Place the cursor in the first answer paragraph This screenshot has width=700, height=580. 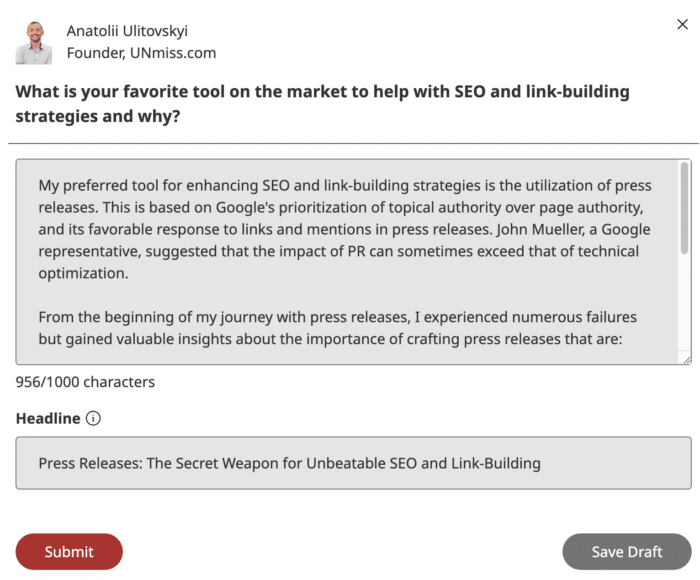[x=345, y=229]
